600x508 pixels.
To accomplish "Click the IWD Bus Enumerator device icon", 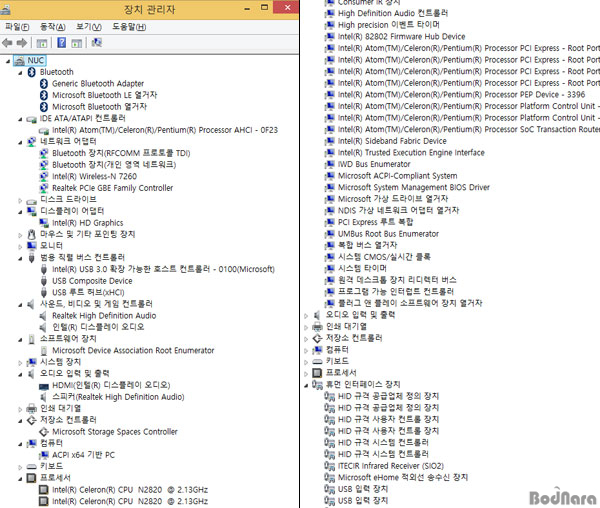I will point(329,164).
